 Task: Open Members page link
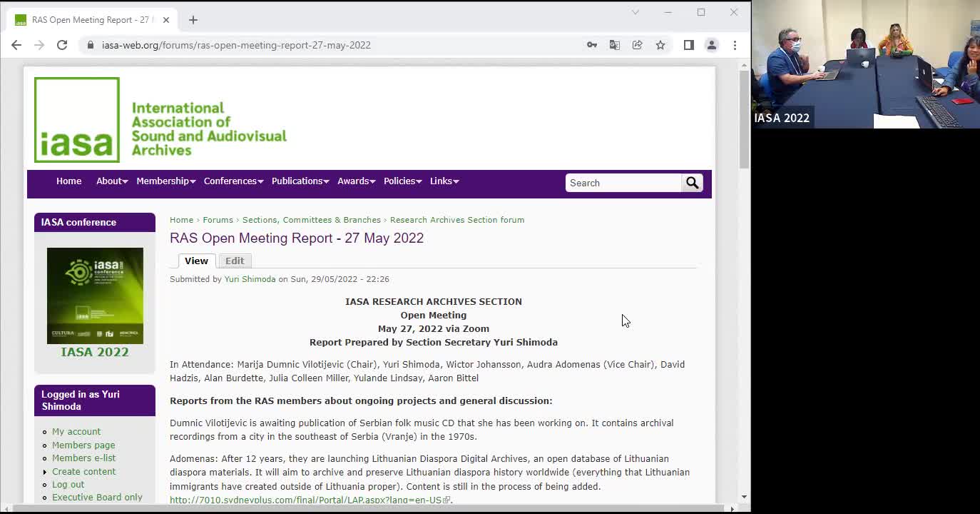(83, 445)
